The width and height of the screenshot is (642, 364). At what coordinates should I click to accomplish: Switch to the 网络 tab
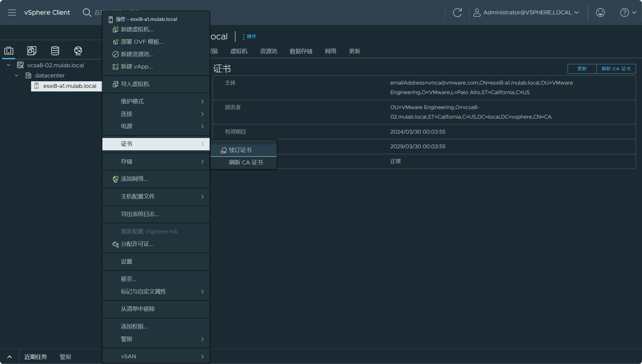click(x=331, y=51)
